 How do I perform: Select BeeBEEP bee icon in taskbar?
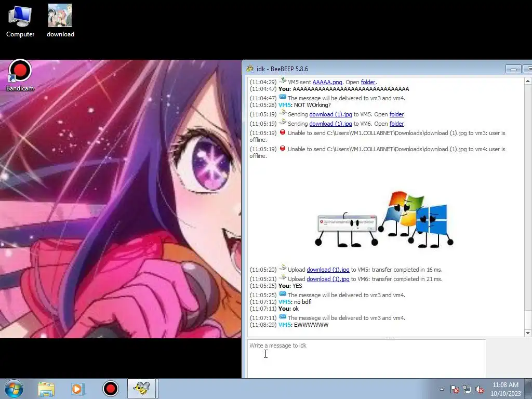coord(142,389)
